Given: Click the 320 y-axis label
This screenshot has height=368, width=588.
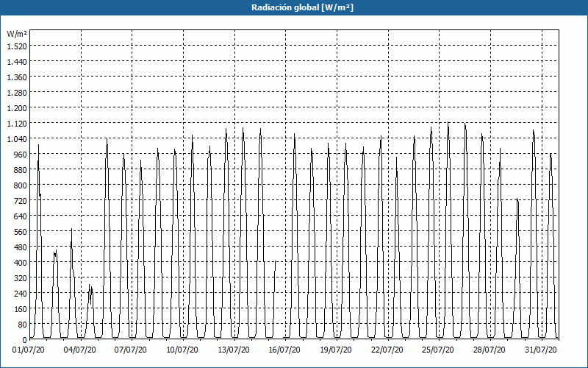Looking at the screenshot, I should pos(21,278).
